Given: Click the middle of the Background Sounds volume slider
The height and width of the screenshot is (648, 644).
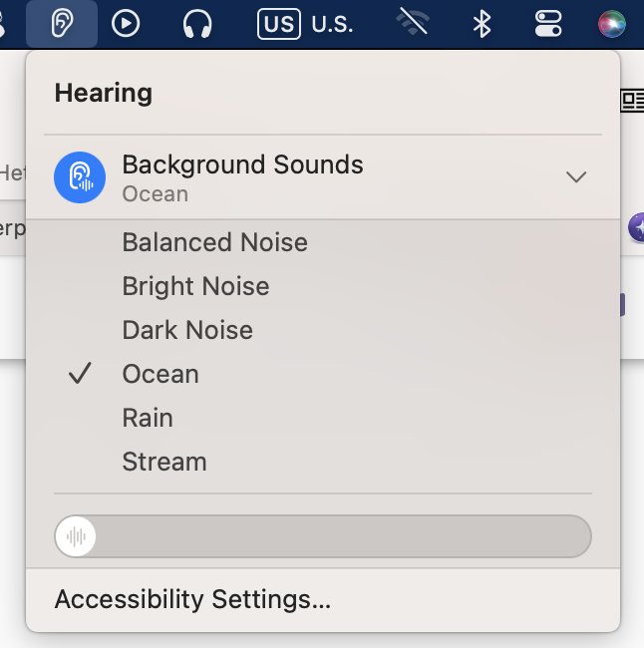Looking at the screenshot, I should tap(323, 536).
